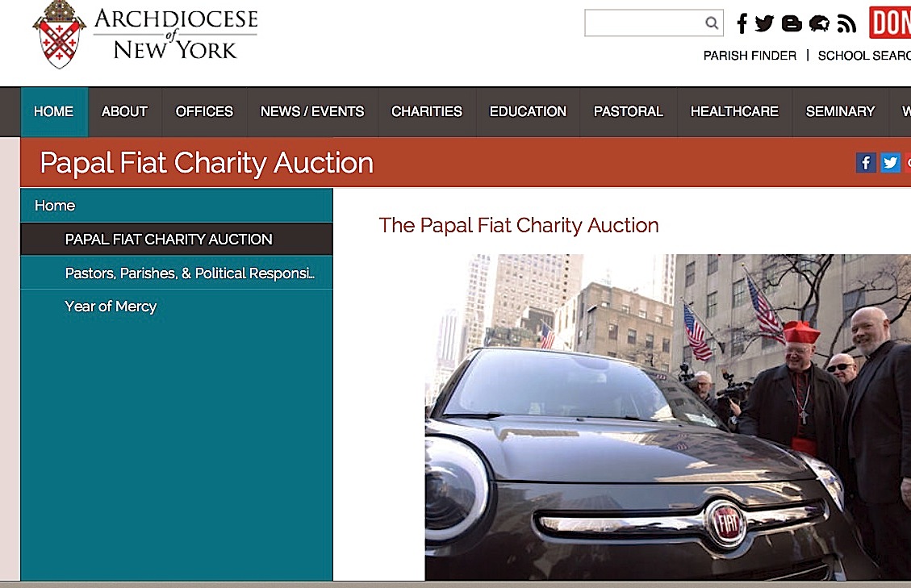Click inside the header search field
This screenshot has width=911, height=588.
(645, 23)
